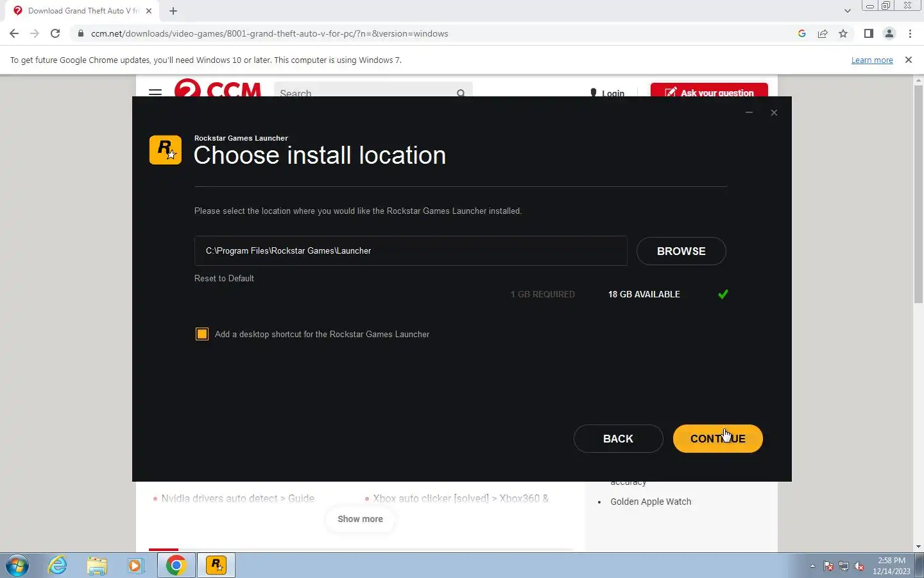The width and height of the screenshot is (924, 578).
Task: Open the Chrome profile icon
Action: (889, 33)
